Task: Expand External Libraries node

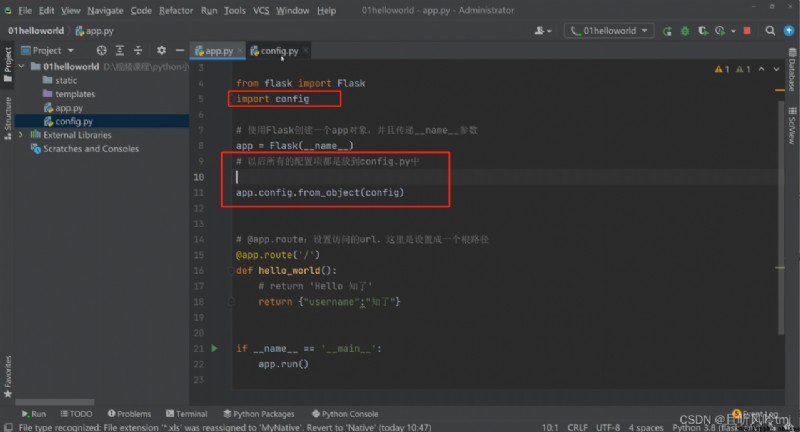Action: click(20, 135)
